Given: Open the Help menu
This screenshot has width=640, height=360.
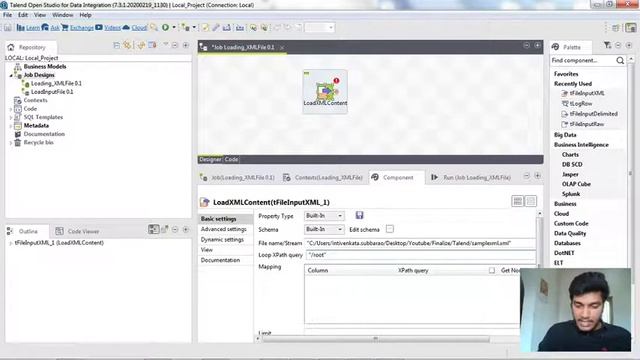Looking at the screenshot, I should (x=85, y=15).
